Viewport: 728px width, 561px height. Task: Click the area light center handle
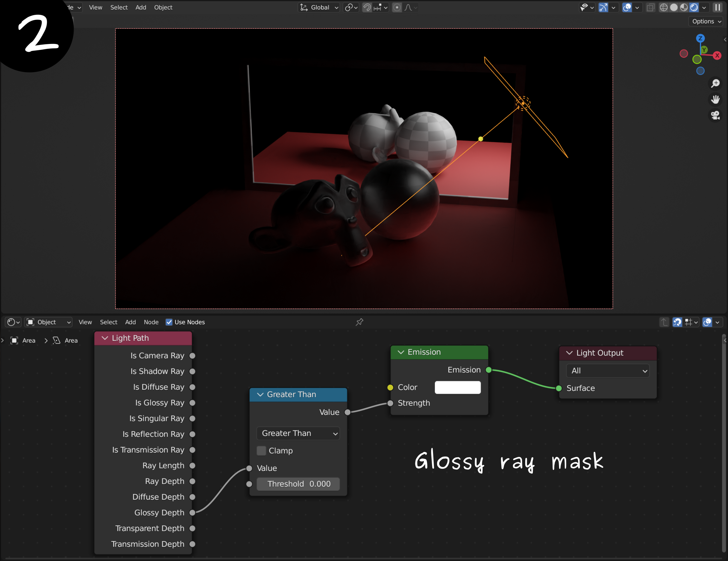523,103
